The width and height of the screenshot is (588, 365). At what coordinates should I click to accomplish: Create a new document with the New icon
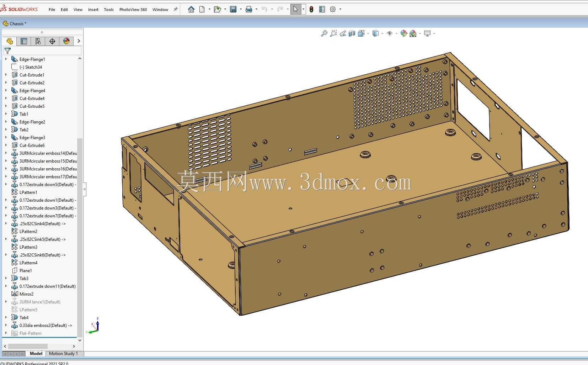click(202, 9)
